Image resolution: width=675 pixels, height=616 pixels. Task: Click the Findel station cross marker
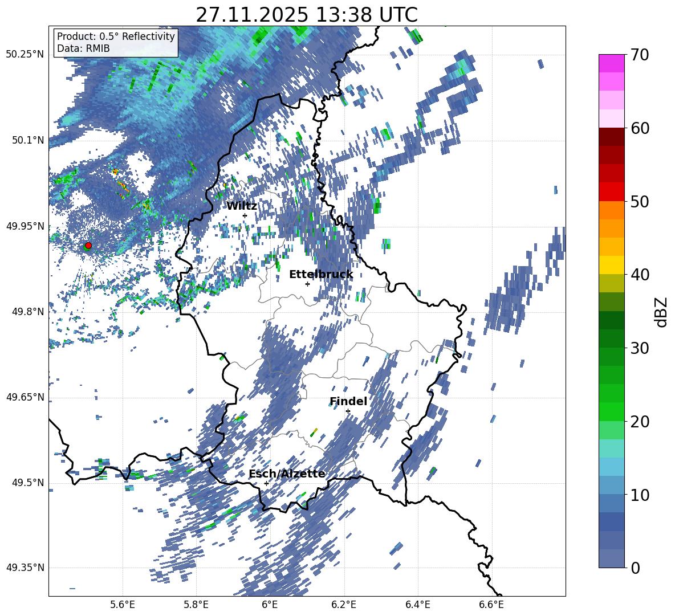348,411
